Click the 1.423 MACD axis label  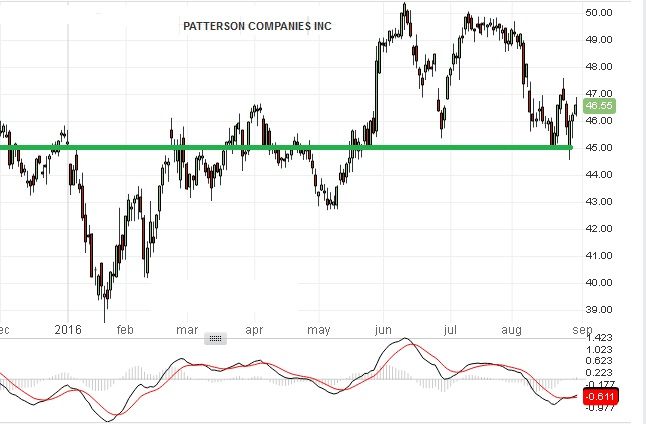(x=599, y=338)
